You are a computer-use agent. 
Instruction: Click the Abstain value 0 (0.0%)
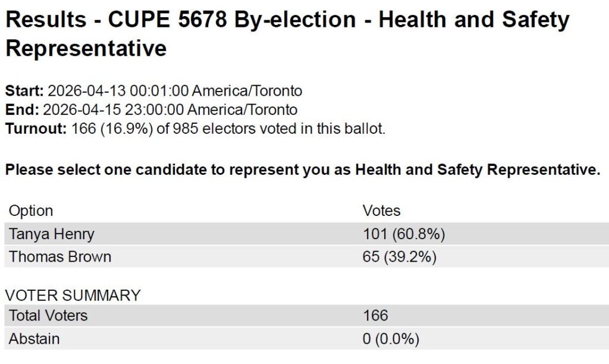click(391, 339)
